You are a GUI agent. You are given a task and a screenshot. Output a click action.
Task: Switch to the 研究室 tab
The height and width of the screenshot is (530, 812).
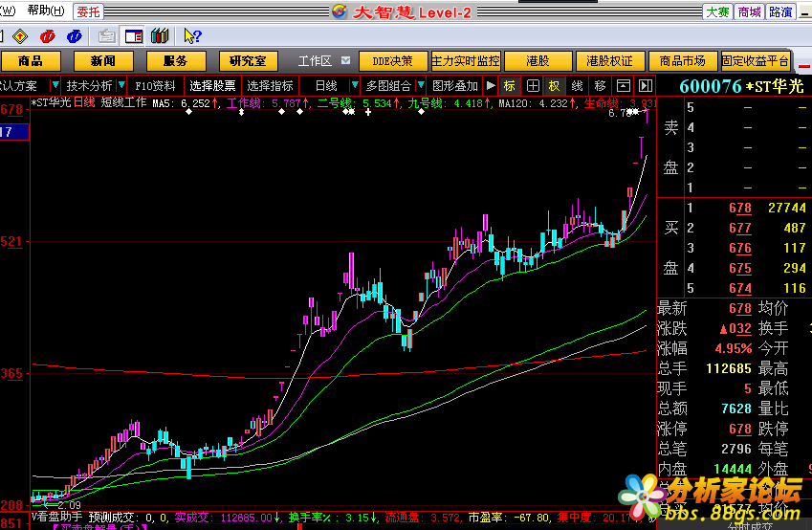click(248, 61)
